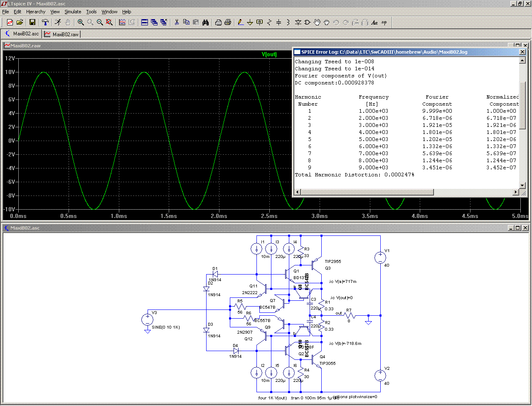Viewport: 532px width, 406px height.
Task: Click the V(out) trace label
Action: tap(269, 54)
